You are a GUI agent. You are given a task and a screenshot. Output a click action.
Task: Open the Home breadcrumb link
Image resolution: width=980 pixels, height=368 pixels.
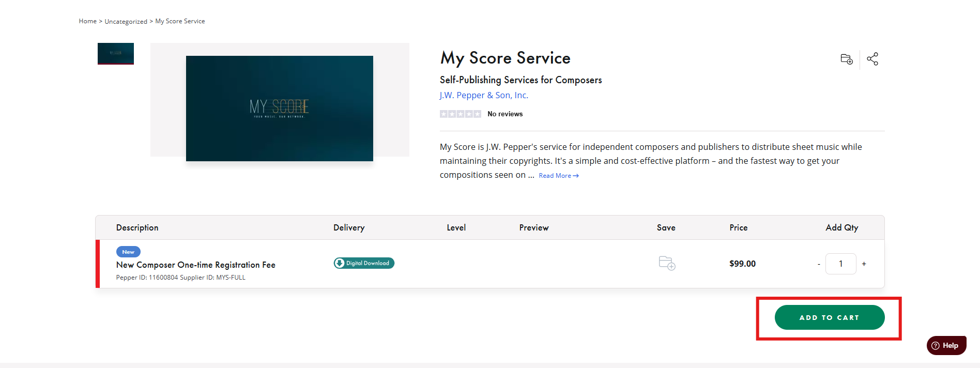pos(87,21)
